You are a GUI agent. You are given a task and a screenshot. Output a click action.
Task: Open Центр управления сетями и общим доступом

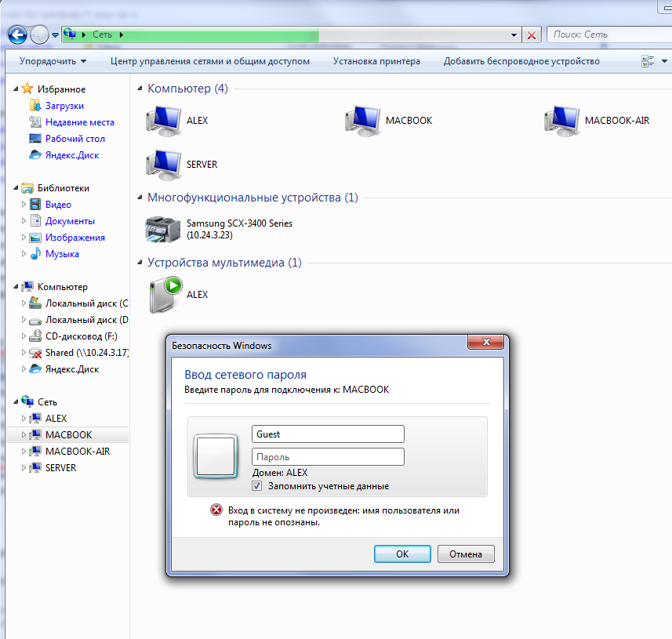pos(210,61)
